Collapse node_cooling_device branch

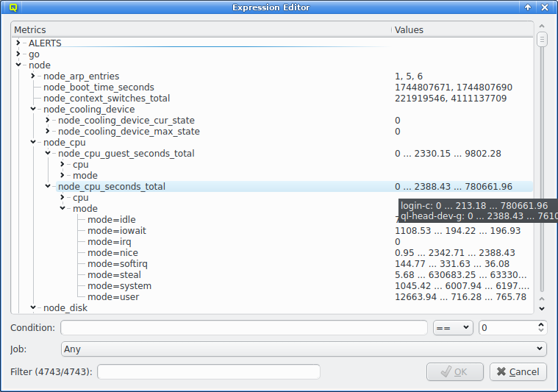[x=33, y=109]
